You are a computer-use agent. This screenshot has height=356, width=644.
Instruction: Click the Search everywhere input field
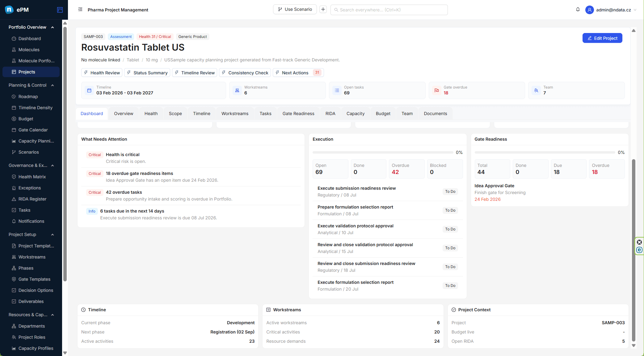(389, 10)
